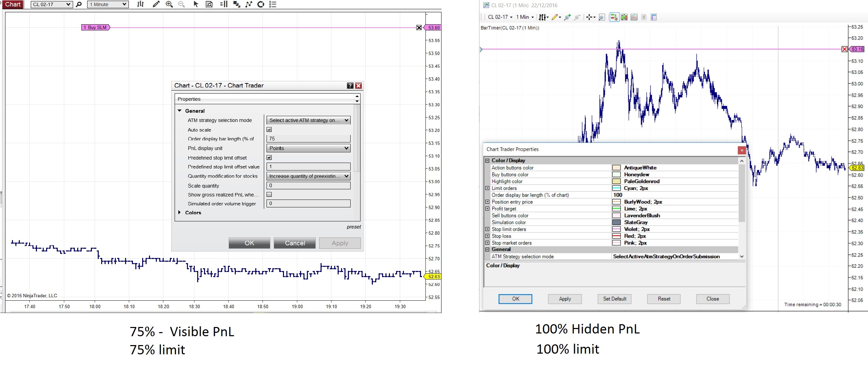Toggle Chart Trader icon in right chart toolbar
Image resolution: width=868 pixels, height=369 pixels.
tap(614, 17)
